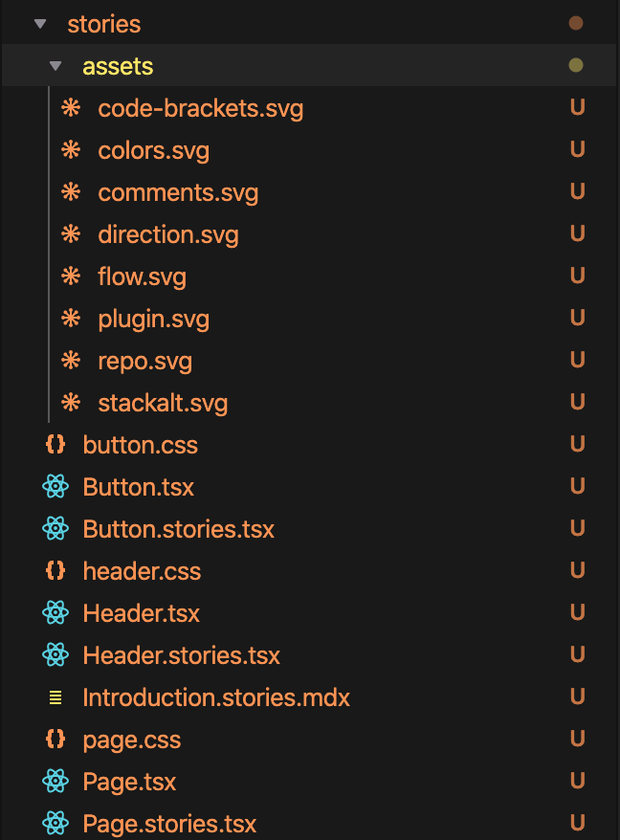The image size is (620, 840).
Task: Click the SVG icon beside colors.svg
Action: (70, 149)
